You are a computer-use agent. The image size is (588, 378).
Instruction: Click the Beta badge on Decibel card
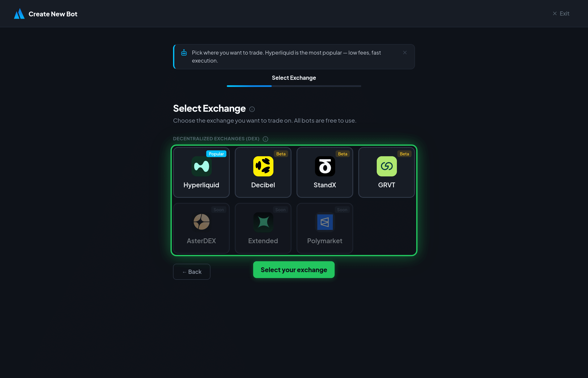(x=281, y=154)
